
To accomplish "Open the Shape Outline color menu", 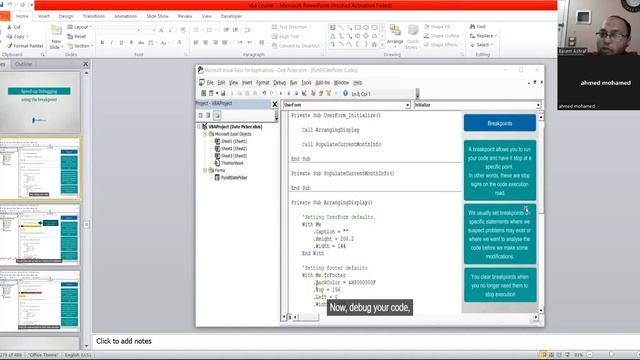I will 442,36.
